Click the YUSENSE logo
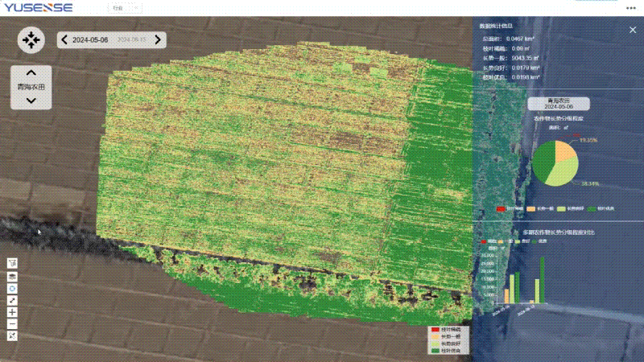Image resolution: width=644 pixels, height=362 pixels. [39, 7]
